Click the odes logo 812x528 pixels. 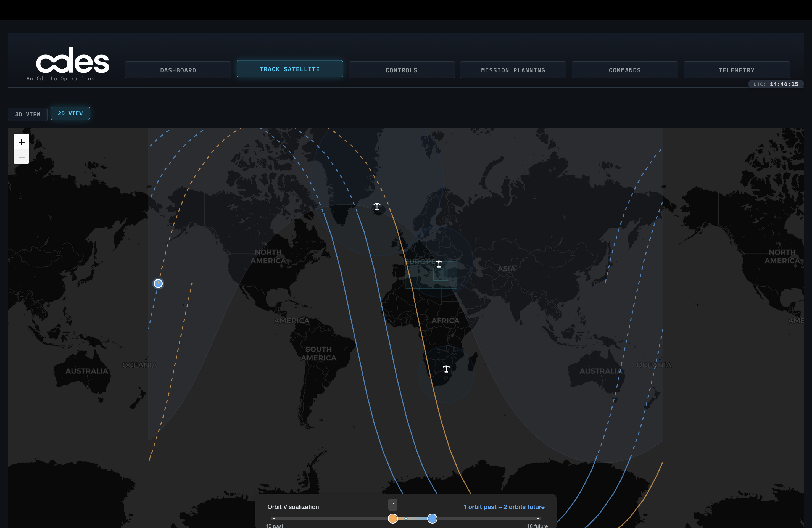[72, 61]
